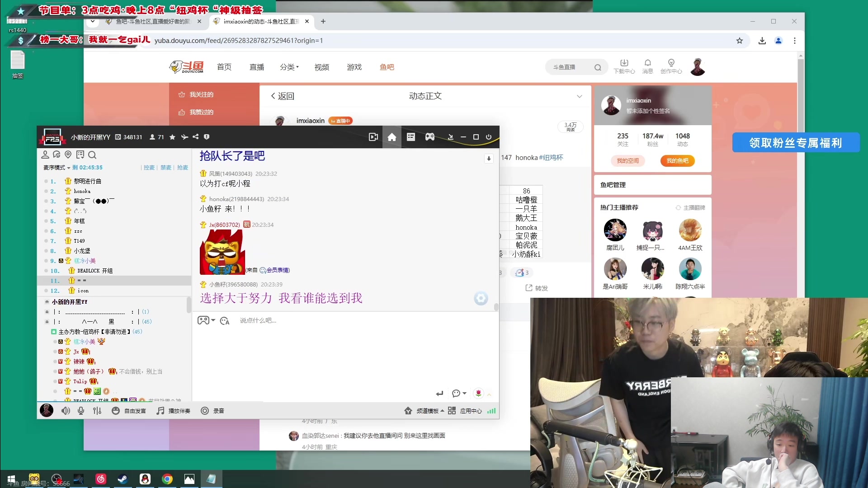Open the location pin icon in YY sidebar
Screen dimensions: 868x488
(x=68, y=155)
